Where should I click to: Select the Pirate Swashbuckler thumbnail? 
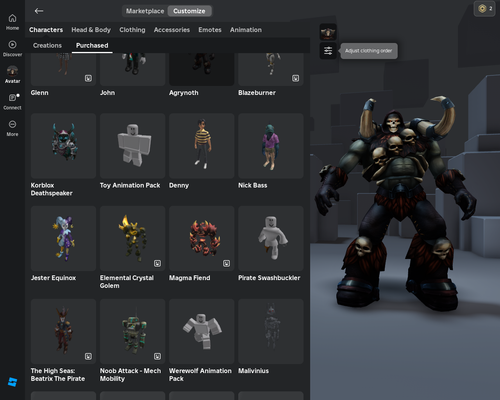click(271, 238)
